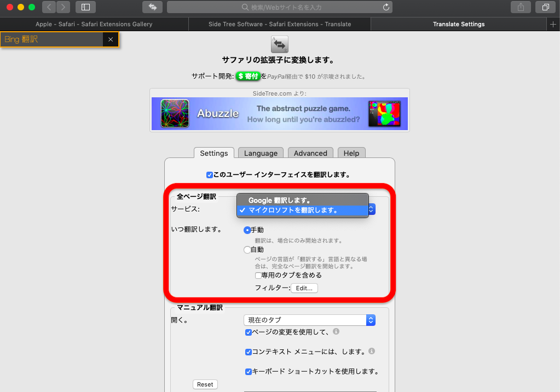Select the 自動 radio button
The image size is (560, 392).
point(247,250)
